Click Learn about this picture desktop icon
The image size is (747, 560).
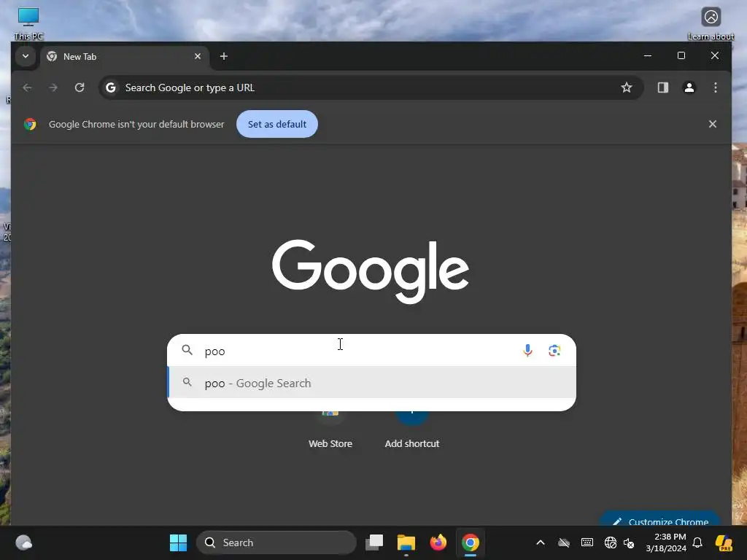711,23
